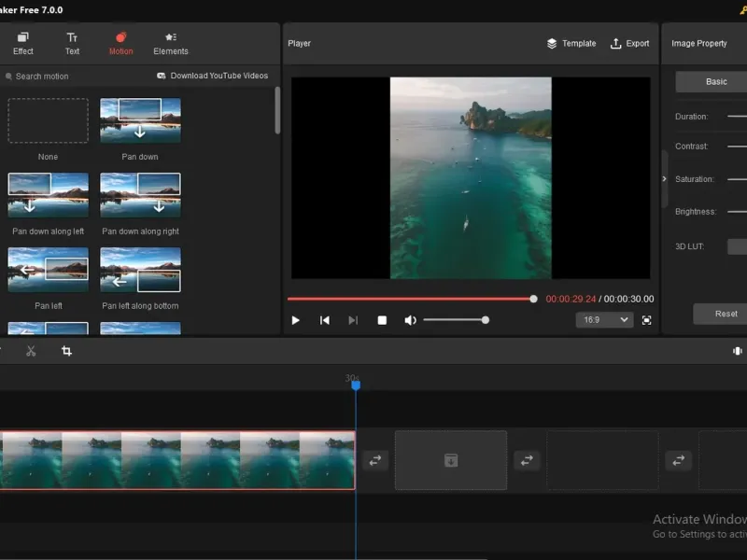Skip to the previous frame
The width and height of the screenshot is (747, 560).
click(x=325, y=320)
